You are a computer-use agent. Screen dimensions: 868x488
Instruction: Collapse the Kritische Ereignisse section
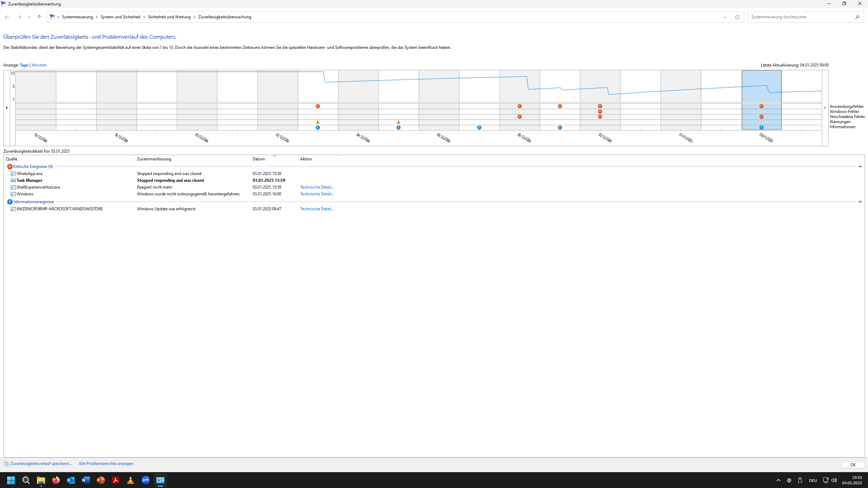pos(861,166)
